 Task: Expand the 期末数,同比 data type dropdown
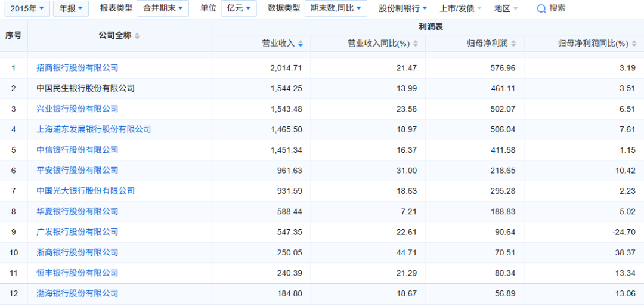(335, 8)
